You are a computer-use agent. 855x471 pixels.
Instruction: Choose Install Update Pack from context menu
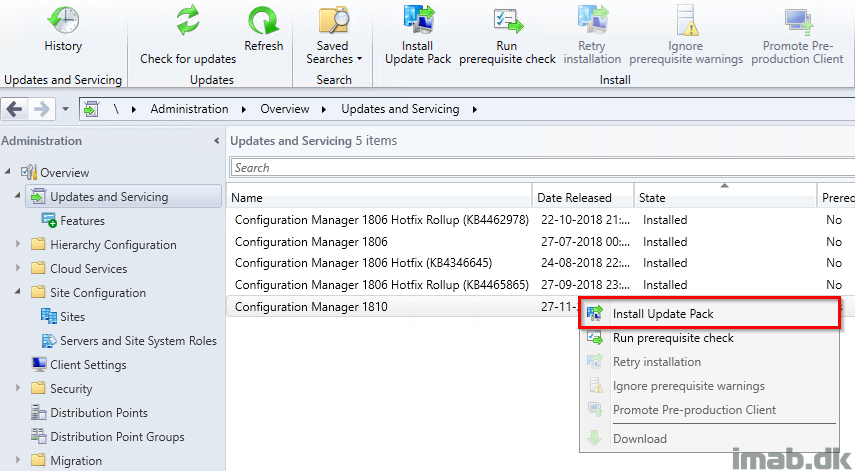pyautogui.click(x=709, y=313)
